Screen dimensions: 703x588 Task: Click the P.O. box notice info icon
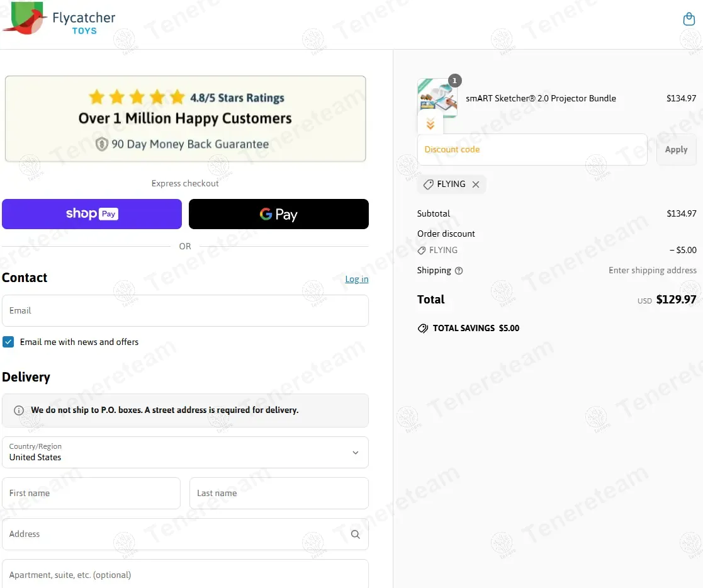coord(19,410)
